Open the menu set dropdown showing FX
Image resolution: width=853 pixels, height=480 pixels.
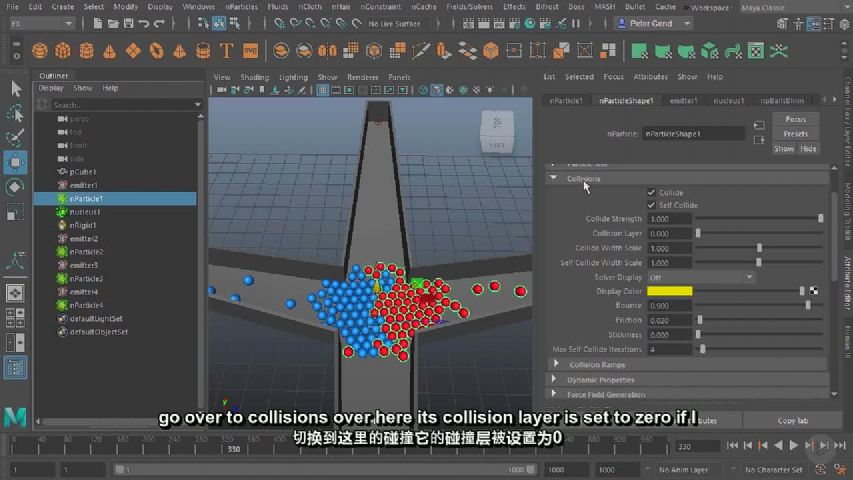pyautogui.click(x=41, y=23)
